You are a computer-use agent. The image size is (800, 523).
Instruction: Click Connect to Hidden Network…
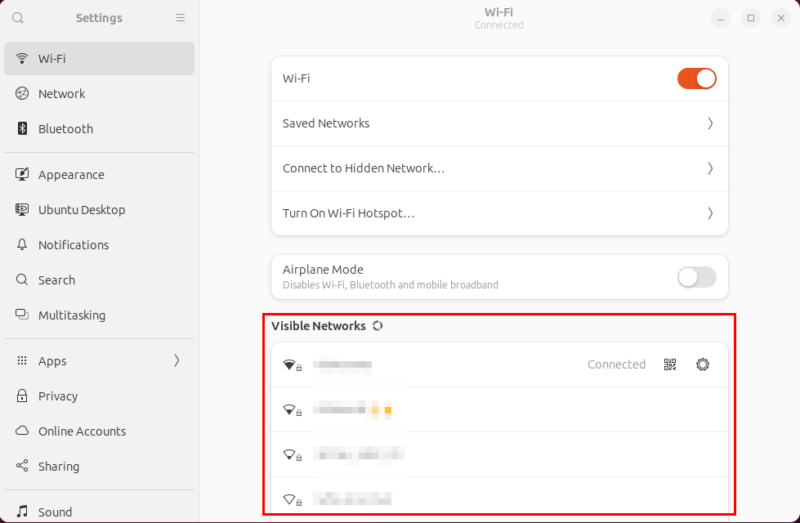[x=499, y=168]
